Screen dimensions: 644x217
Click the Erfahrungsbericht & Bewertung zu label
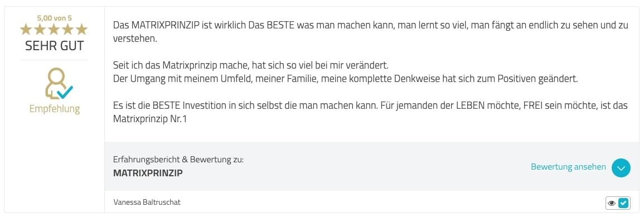click(x=178, y=160)
